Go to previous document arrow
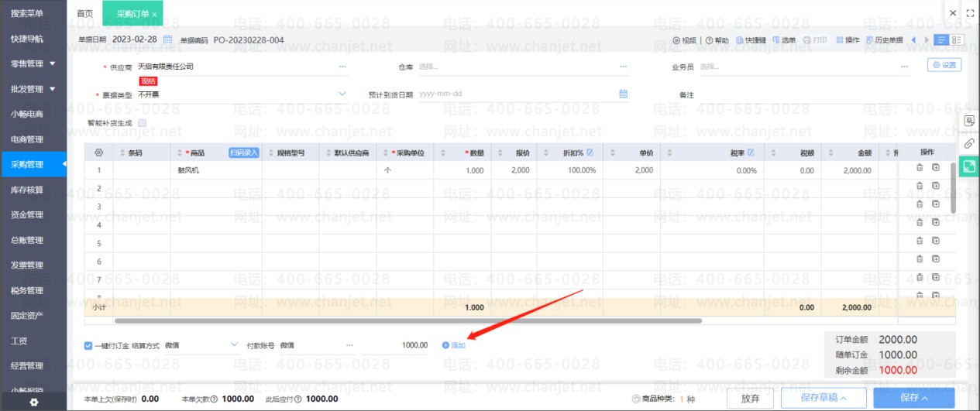Screen dimensions: 980x411 (914, 40)
